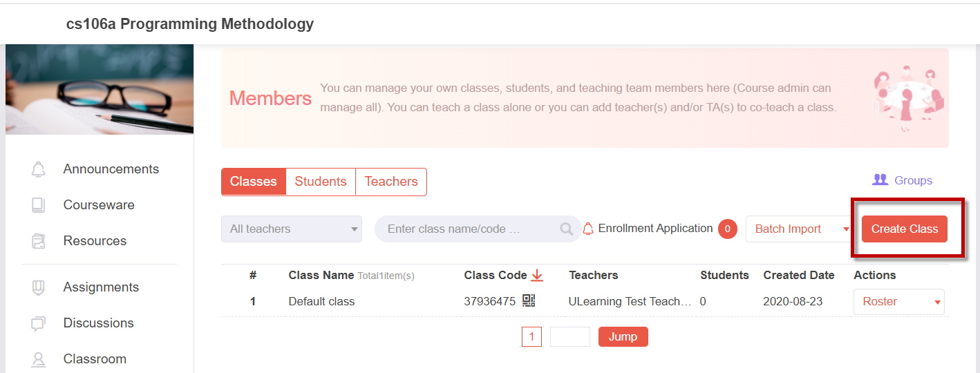This screenshot has height=373, width=980.
Task: Click the Announcements bell icon
Action: click(x=39, y=169)
